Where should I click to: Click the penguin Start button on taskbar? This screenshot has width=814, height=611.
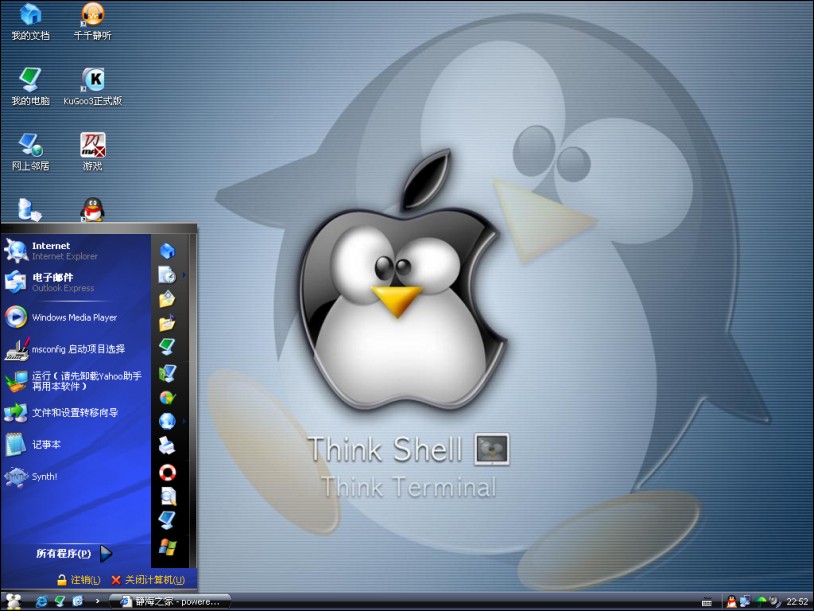(x=13, y=602)
